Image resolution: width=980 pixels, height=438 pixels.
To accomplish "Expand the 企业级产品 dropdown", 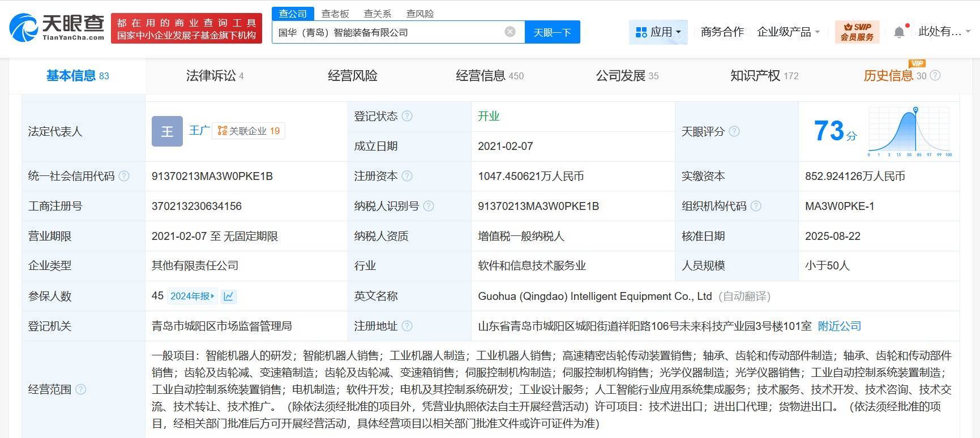I will coord(788,32).
